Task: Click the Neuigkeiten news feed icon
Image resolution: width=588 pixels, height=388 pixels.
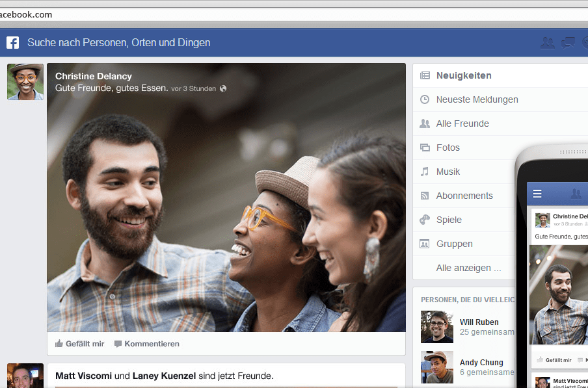Action: pos(425,75)
